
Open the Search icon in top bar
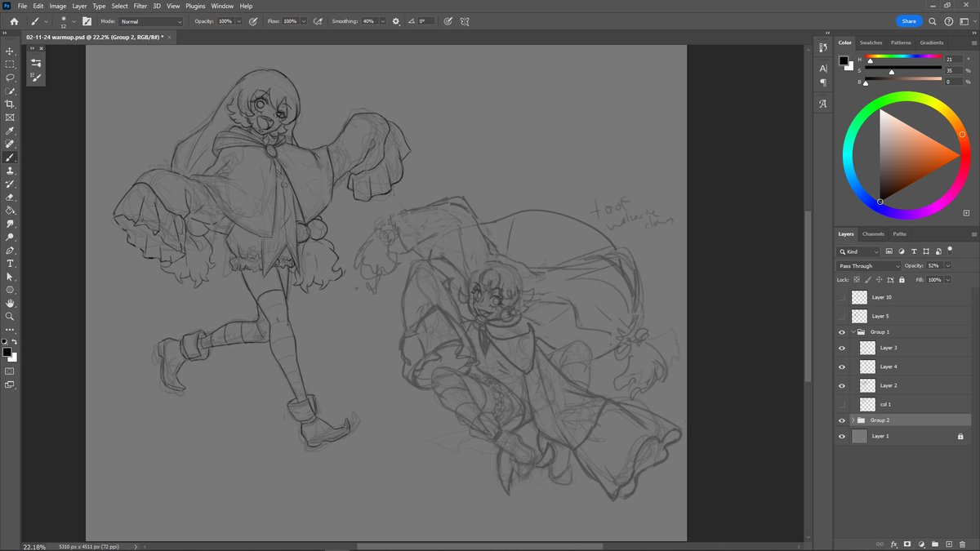tap(933, 21)
